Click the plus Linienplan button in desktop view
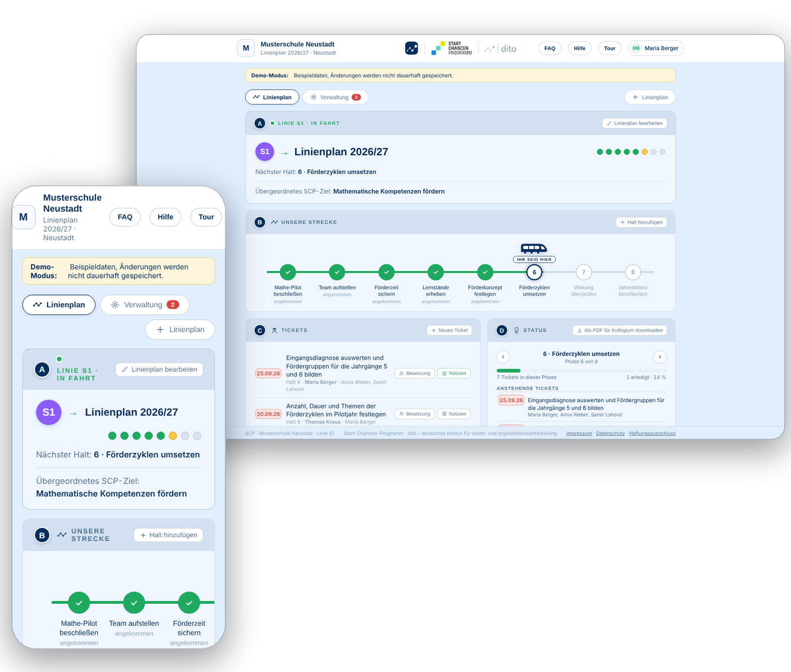This screenshot has height=672, width=791. point(650,97)
